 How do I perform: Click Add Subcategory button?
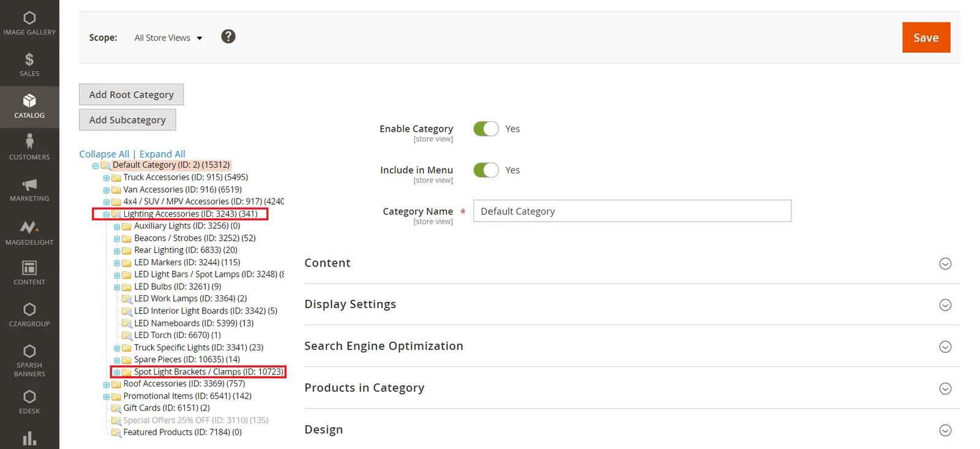point(127,119)
